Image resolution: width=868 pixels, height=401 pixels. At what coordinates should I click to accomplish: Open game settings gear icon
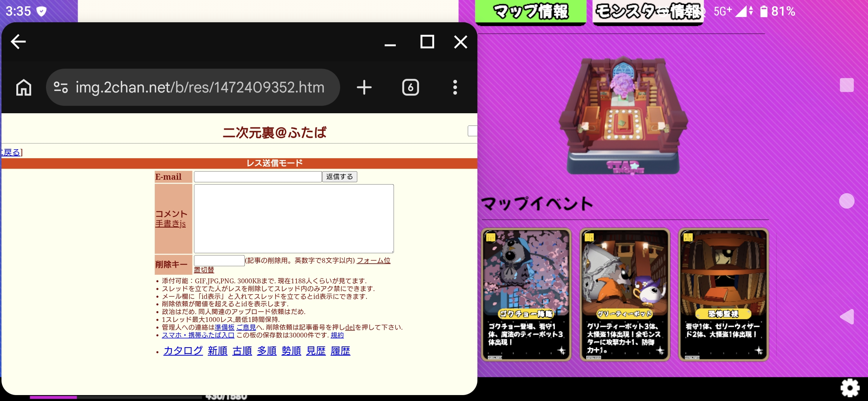point(850,388)
